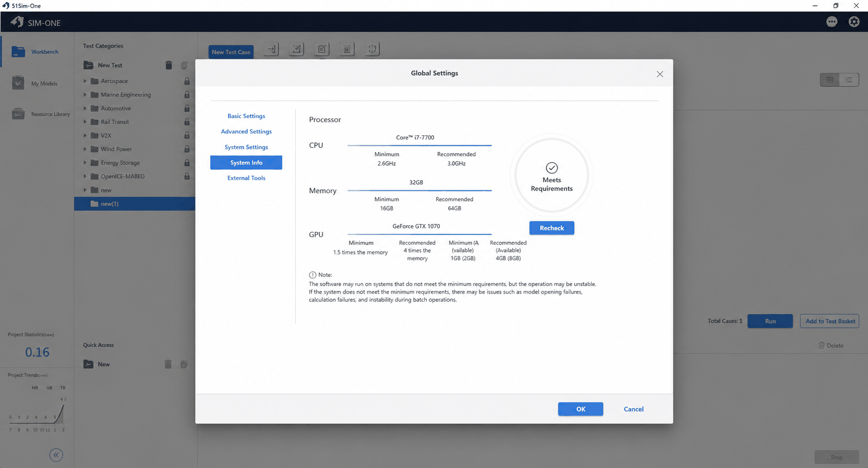Click the lock icon beside Rail Transit
Screen dimensions: 868x468
point(187,122)
